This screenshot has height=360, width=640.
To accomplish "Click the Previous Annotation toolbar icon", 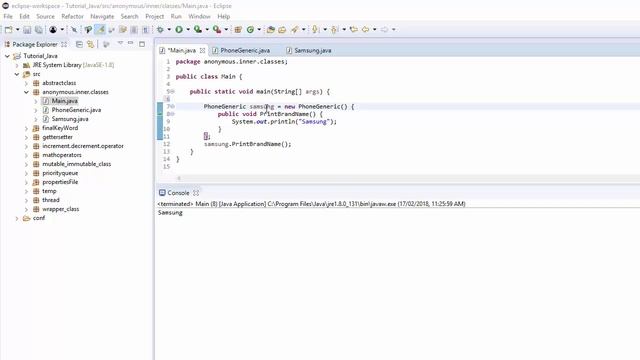I will coord(335,29).
